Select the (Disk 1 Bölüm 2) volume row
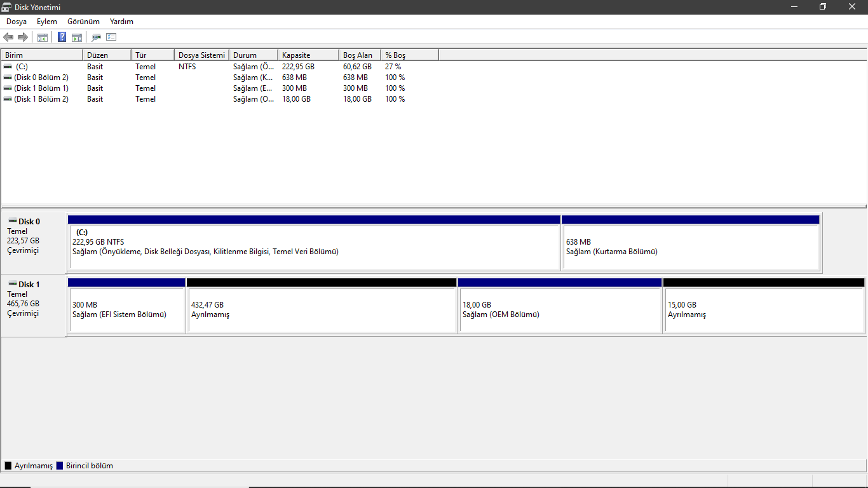Screen dimensions: 868x488 point(220,98)
